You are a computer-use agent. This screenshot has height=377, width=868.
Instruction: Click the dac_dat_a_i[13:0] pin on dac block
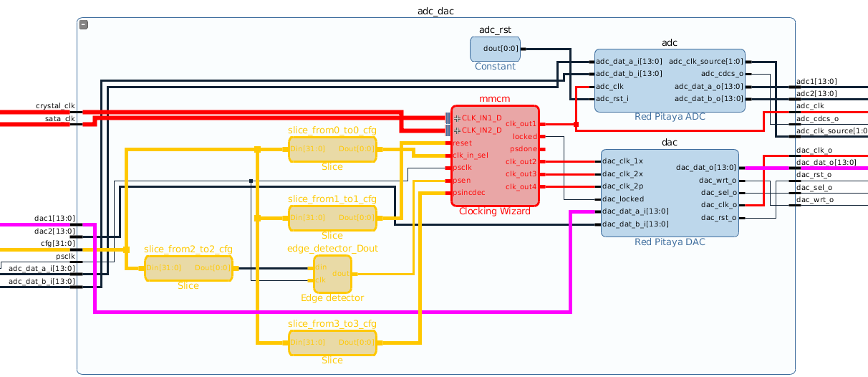pos(635,211)
